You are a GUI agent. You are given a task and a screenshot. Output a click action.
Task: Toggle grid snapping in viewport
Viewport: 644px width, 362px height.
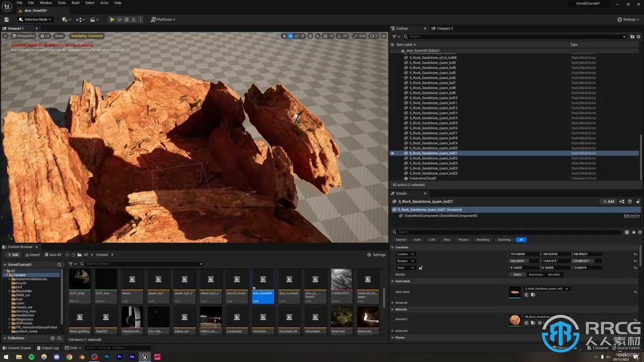[325, 36]
